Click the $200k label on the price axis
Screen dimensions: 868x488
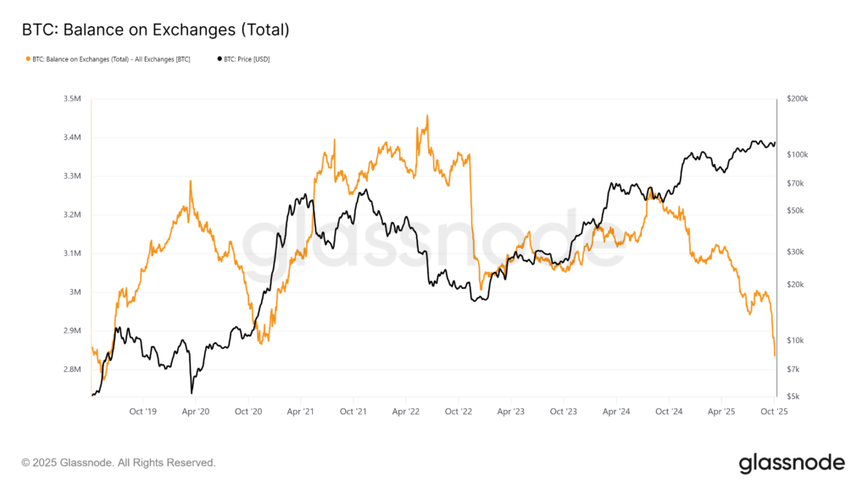798,99
